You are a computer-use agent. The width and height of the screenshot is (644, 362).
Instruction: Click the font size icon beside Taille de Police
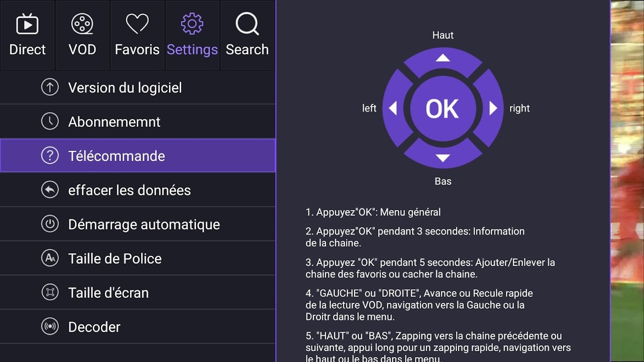coord(50,258)
